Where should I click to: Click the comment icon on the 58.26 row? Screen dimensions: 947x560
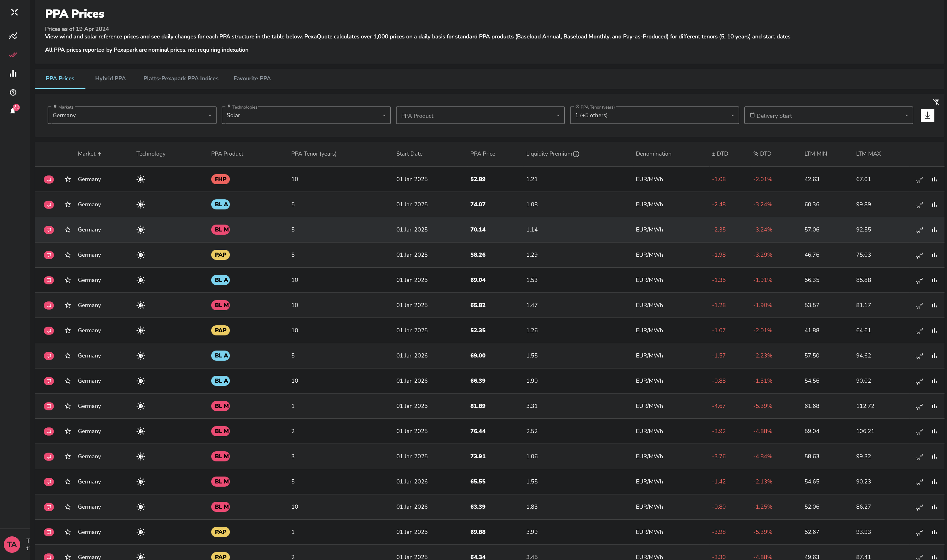coord(49,255)
